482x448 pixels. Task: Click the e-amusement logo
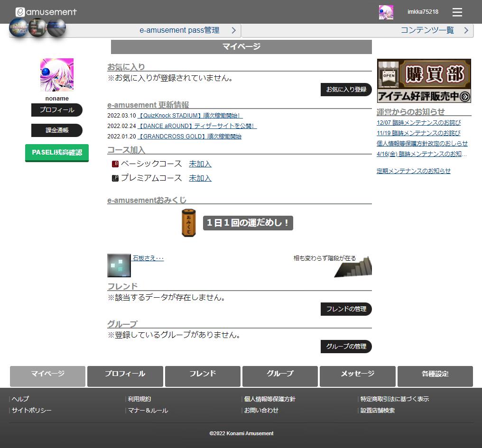click(x=46, y=12)
